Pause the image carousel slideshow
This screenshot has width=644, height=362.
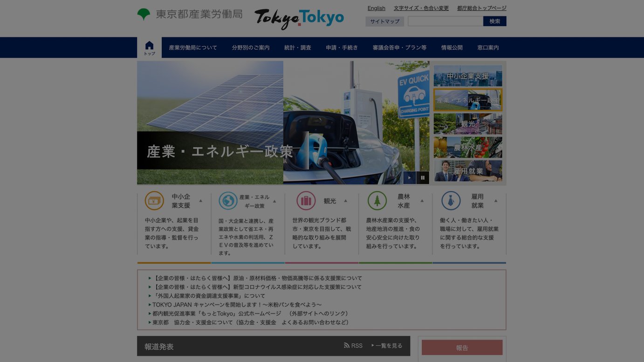click(423, 178)
